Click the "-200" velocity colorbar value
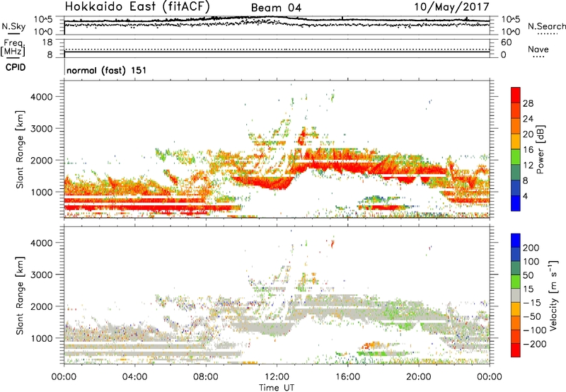Screen dimensions: 566x392 [535, 344]
